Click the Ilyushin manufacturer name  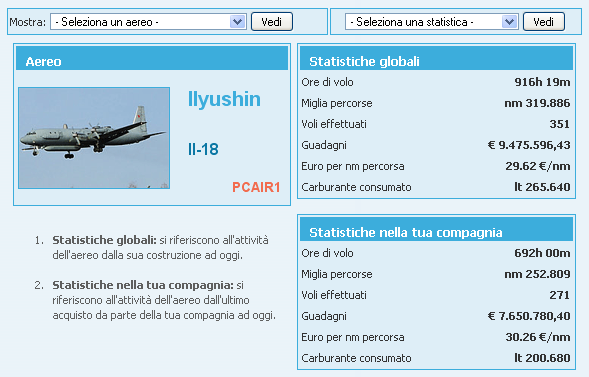[224, 99]
